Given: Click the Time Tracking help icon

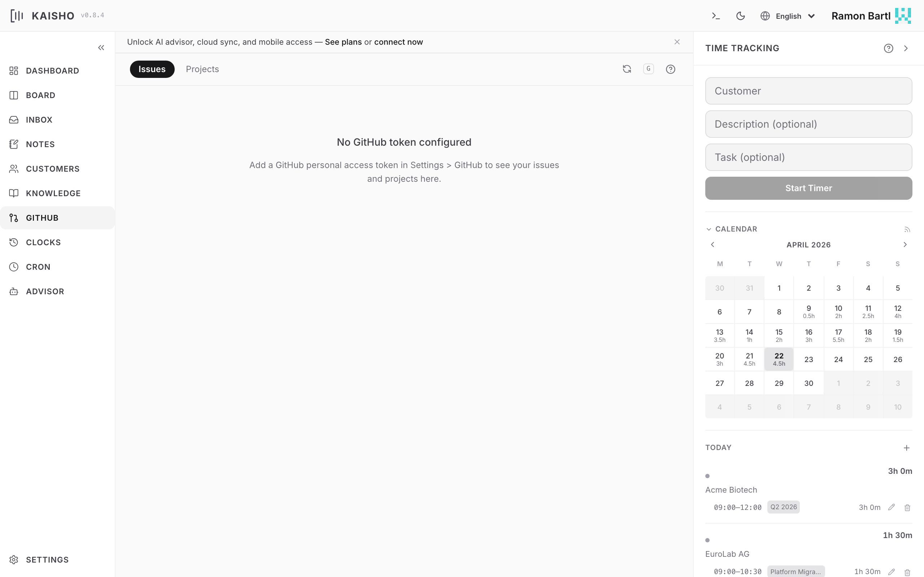Looking at the screenshot, I should coord(889,48).
